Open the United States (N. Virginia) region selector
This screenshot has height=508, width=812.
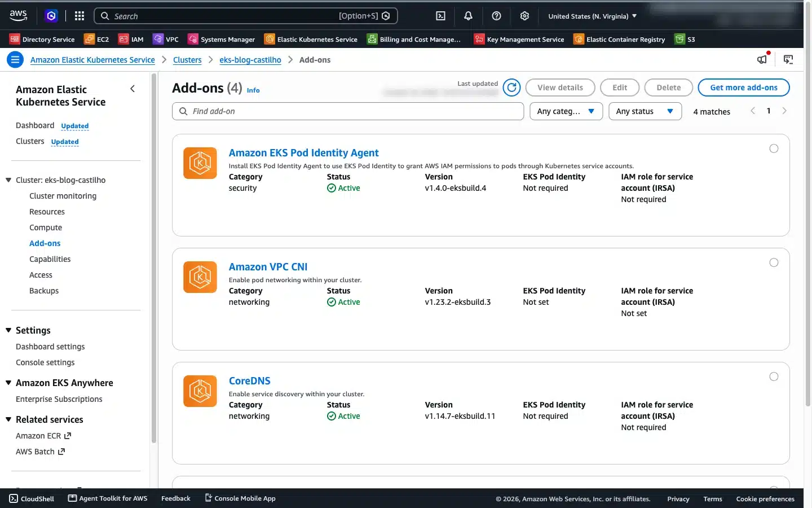[x=592, y=16]
